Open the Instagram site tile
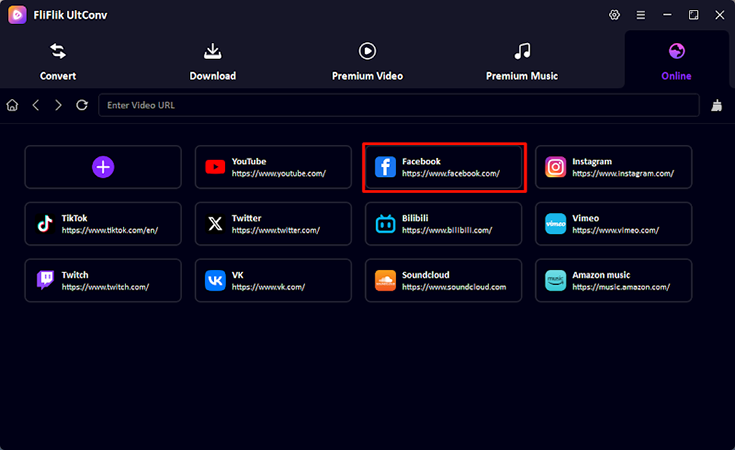The width and height of the screenshot is (735, 450). point(614,167)
